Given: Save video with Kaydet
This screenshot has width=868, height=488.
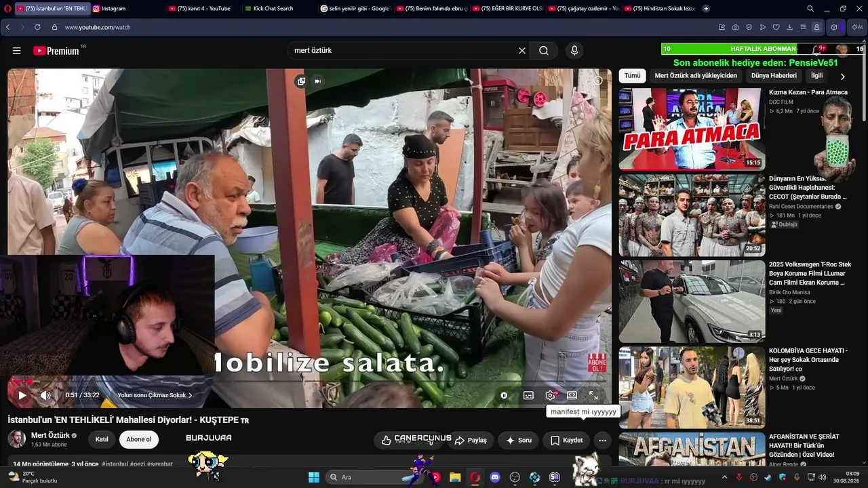Looking at the screenshot, I should pos(566,440).
